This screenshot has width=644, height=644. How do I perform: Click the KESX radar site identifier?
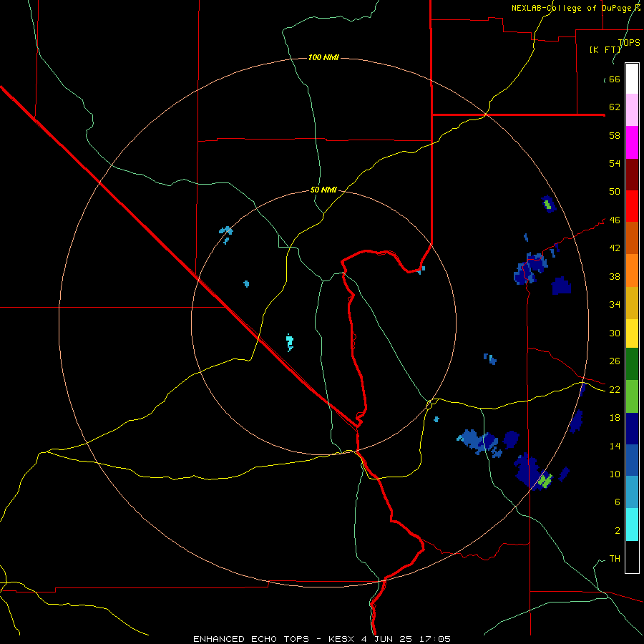(x=343, y=639)
